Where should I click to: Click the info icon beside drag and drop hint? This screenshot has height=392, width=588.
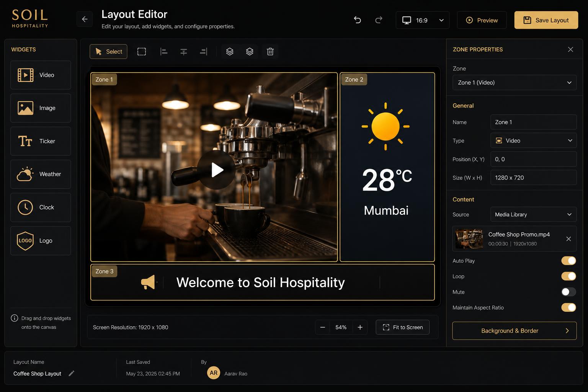15,318
